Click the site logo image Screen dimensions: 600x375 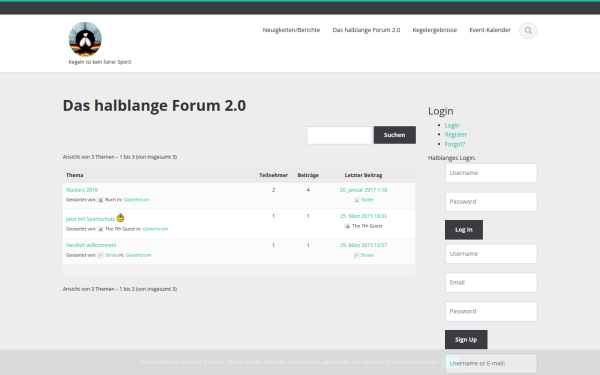click(x=85, y=39)
